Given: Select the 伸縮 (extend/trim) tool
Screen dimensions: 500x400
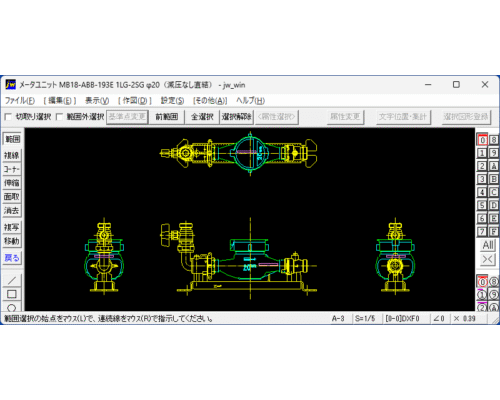Looking at the screenshot, I should [12, 183].
